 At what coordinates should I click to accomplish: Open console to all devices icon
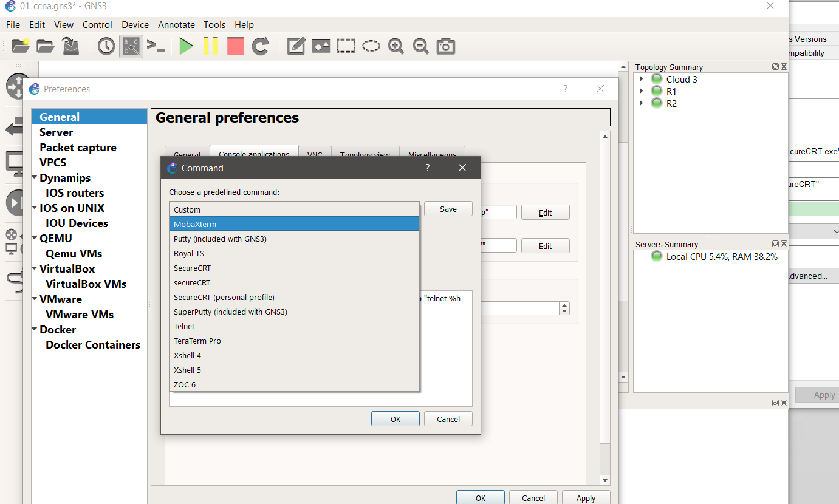[x=156, y=46]
